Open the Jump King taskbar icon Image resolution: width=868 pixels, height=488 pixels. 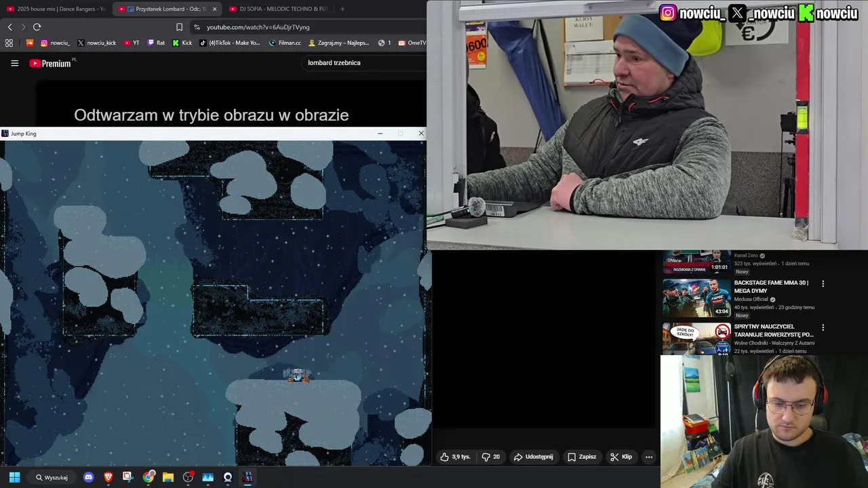[248, 477]
